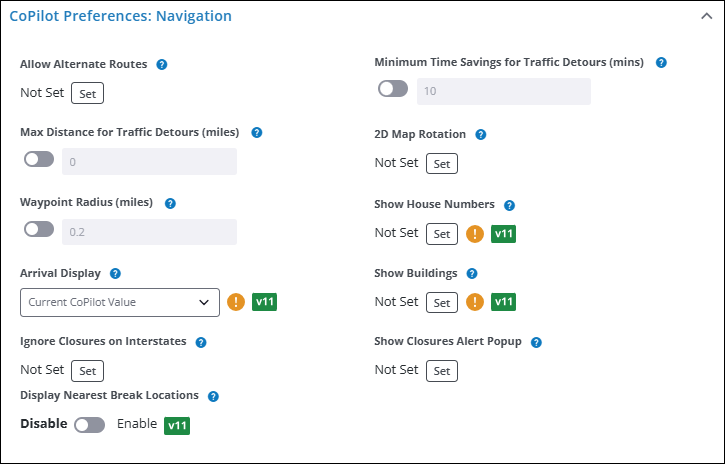Open help for 2D Map Rotation

pyautogui.click(x=481, y=135)
